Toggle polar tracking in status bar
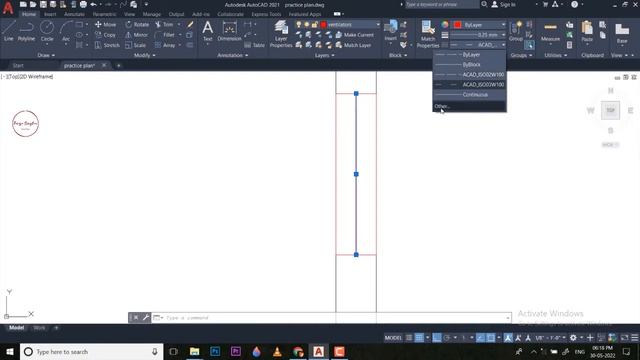The image size is (640, 360). [x=447, y=338]
